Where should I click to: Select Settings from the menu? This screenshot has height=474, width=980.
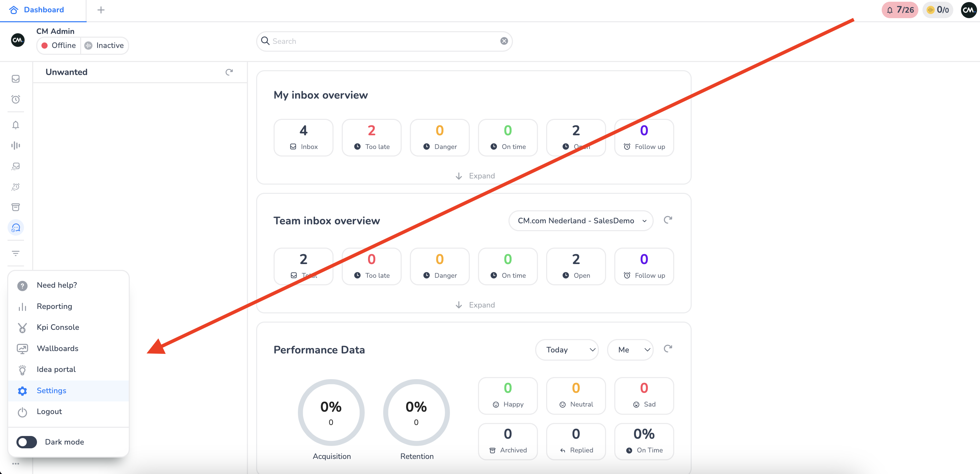[x=51, y=390]
